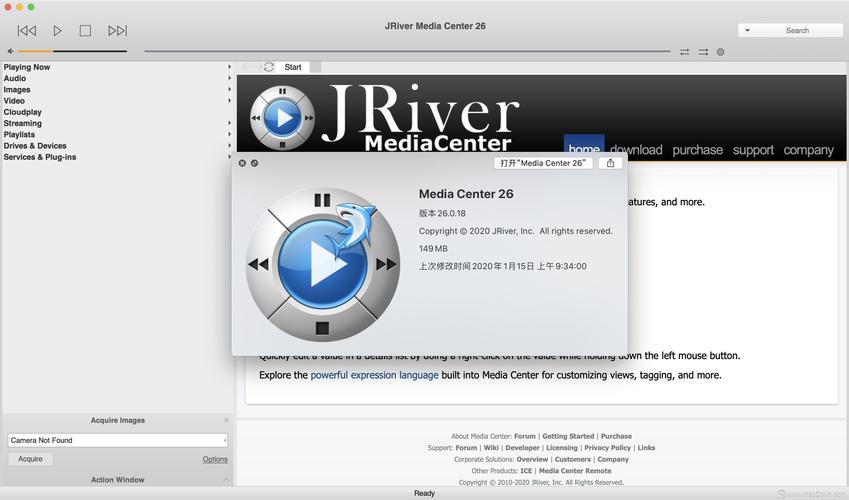Open the footer Purchase link

coord(616,436)
